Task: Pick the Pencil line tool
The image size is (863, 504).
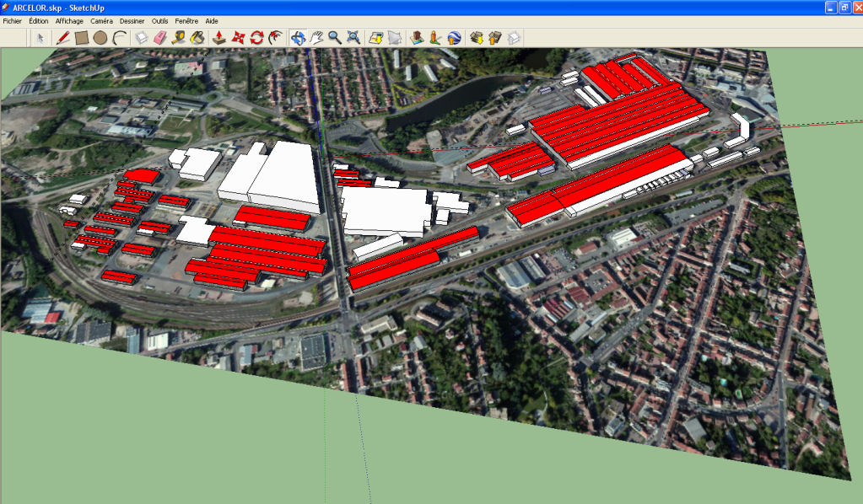Action: (x=62, y=37)
